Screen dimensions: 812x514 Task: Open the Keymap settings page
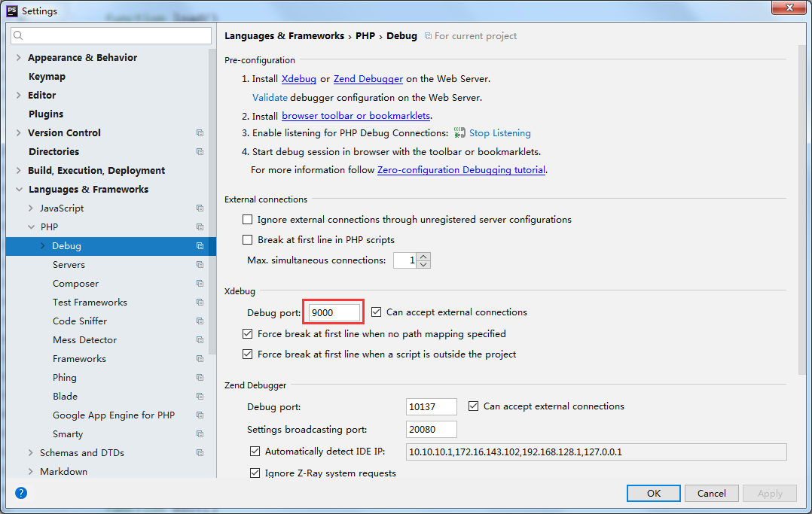pyautogui.click(x=47, y=77)
